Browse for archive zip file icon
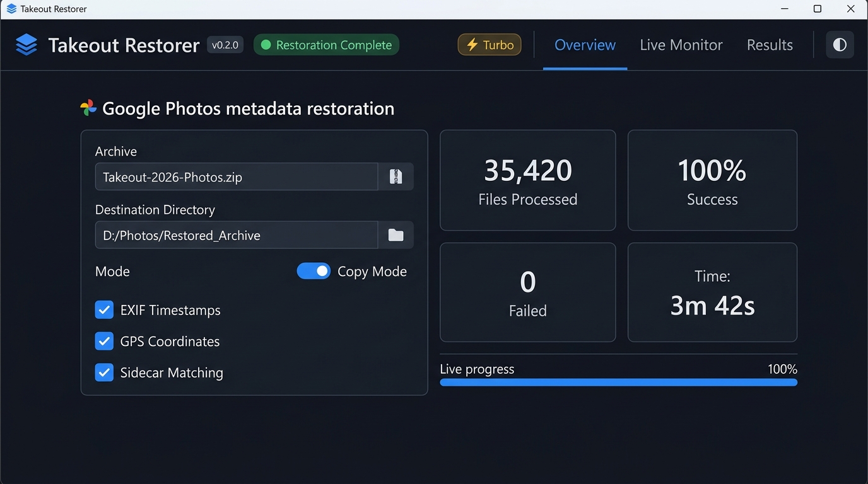The image size is (868, 484). (396, 176)
